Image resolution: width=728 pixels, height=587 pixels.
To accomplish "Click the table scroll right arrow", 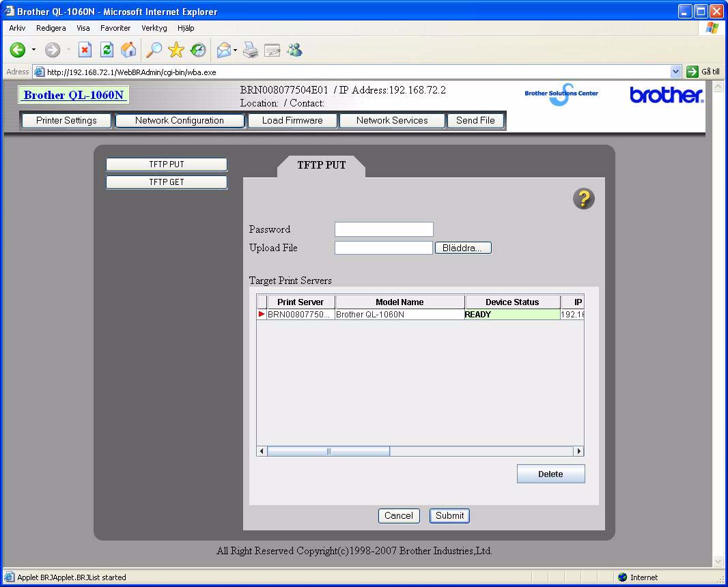I will [578, 451].
